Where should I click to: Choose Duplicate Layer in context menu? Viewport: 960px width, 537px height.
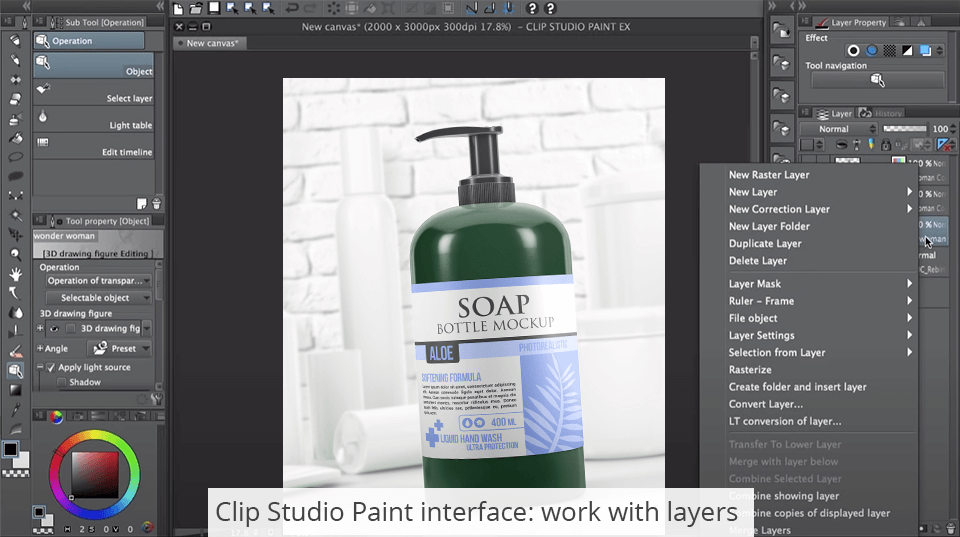click(x=765, y=243)
